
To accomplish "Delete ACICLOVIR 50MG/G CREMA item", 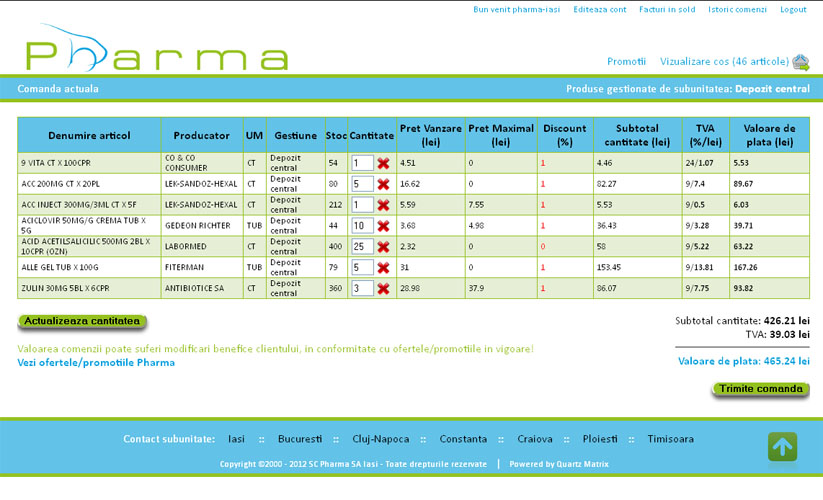I will pos(383,226).
